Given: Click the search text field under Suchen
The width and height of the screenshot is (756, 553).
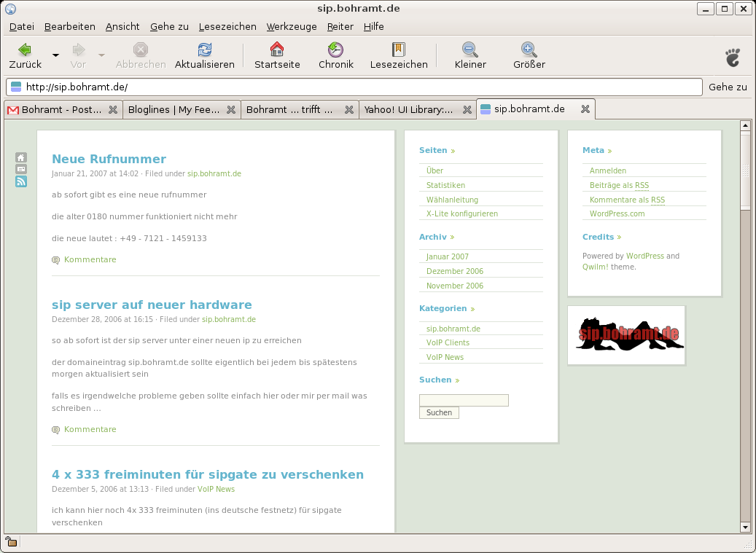Looking at the screenshot, I should click(x=464, y=400).
